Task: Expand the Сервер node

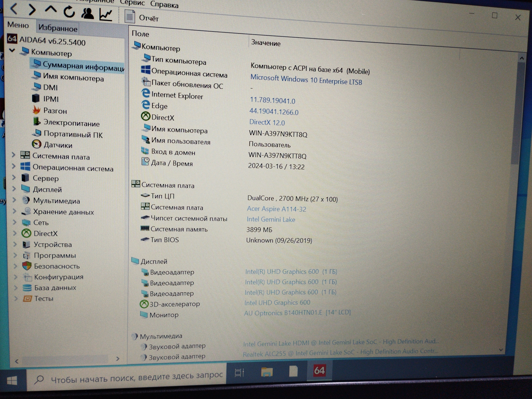Action: point(14,178)
